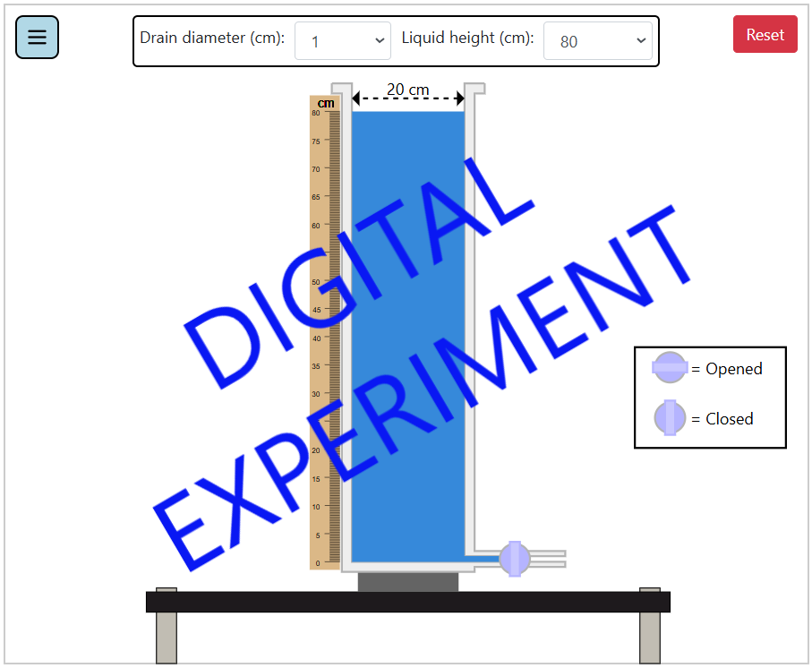Image resolution: width=812 pixels, height=668 pixels.
Task: Click the Opened valve icon in legend
Action: [670, 368]
